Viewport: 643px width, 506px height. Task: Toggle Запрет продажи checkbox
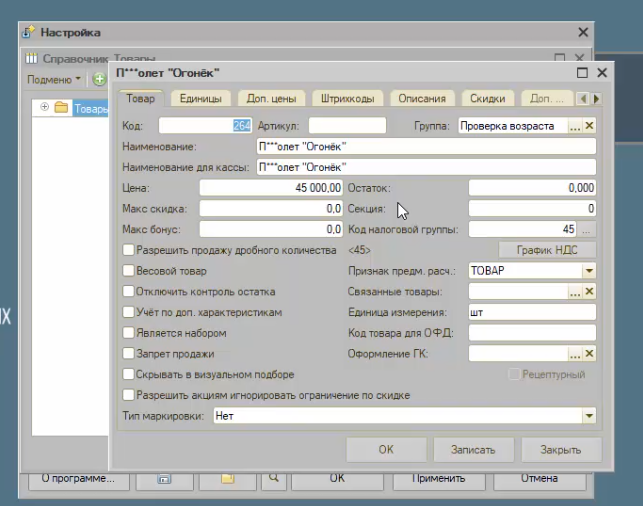pos(127,354)
